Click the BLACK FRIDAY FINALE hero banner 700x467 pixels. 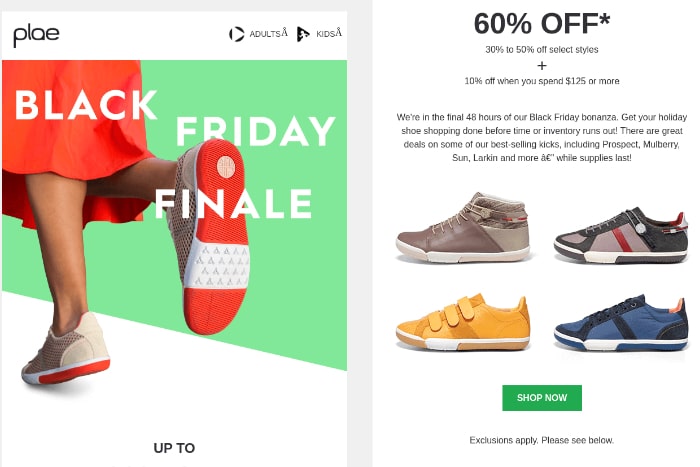175,215
